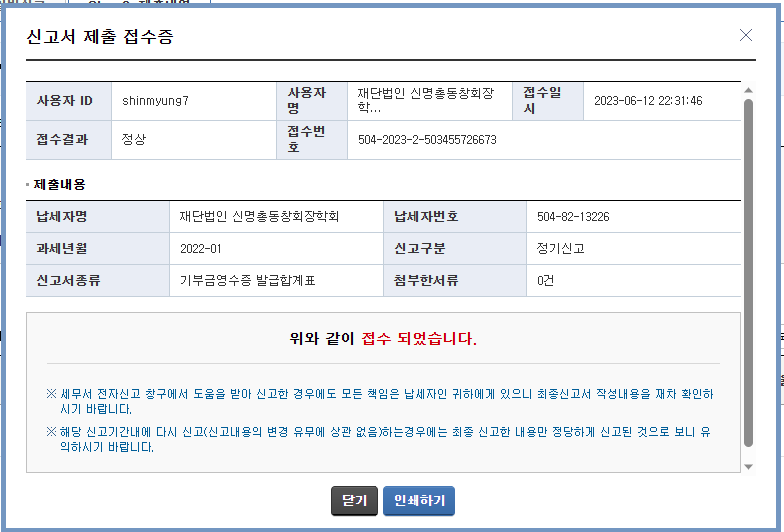Click the 신고서종류 value 기부금영수증 발급합계표
Viewport: 784px width, 532px height.
click(247, 280)
